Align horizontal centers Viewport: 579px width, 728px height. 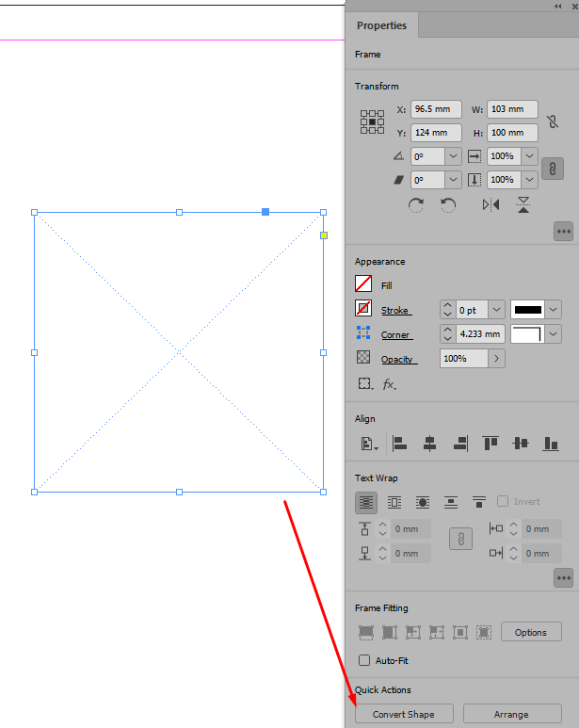pos(429,444)
